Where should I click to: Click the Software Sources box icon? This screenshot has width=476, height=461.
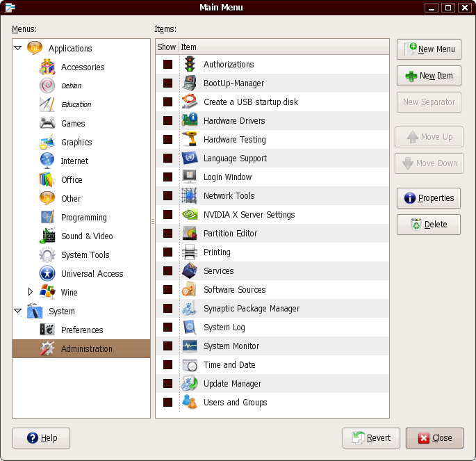[x=190, y=289]
